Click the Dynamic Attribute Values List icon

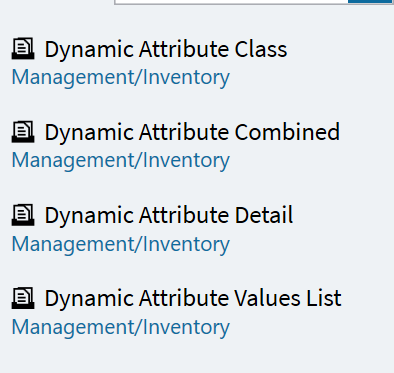[x=23, y=298]
